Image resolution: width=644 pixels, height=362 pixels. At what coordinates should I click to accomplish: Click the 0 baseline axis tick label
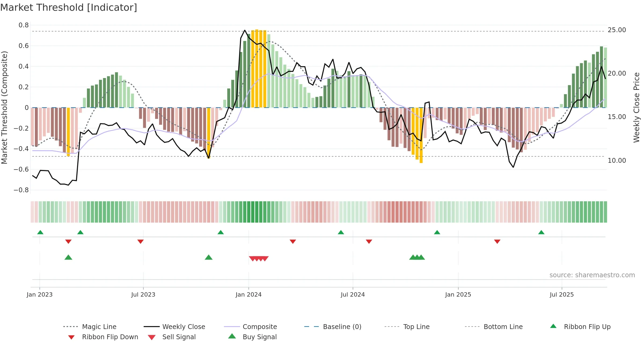[x=27, y=108]
